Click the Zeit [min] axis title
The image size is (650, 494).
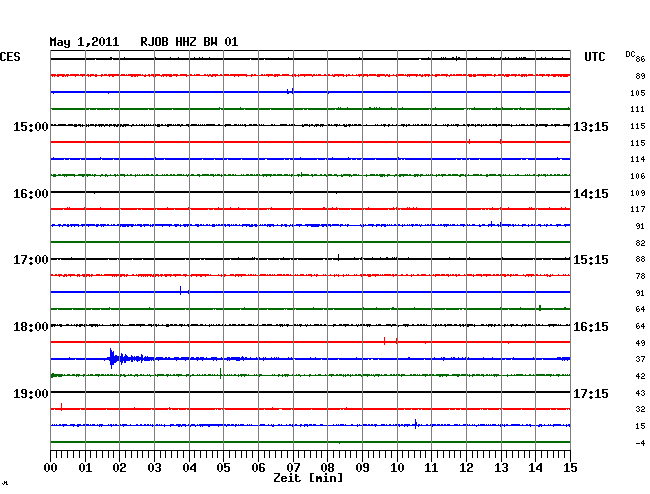click(x=308, y=478)
